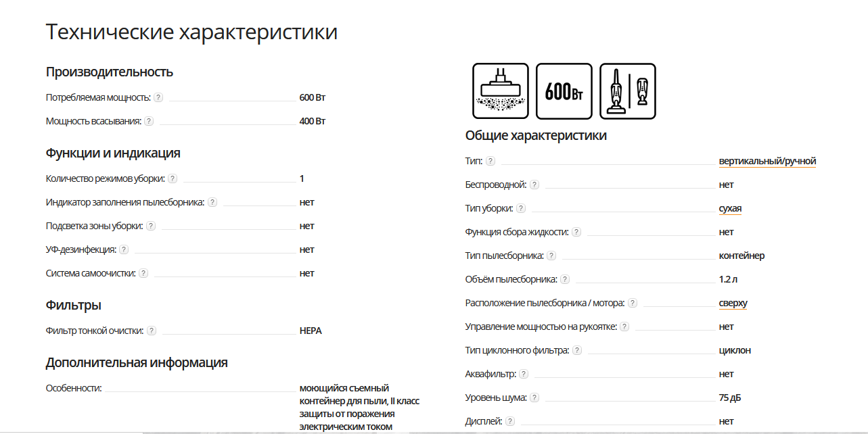Click question mark beside Система самоочистки

[x=143, y=273]
